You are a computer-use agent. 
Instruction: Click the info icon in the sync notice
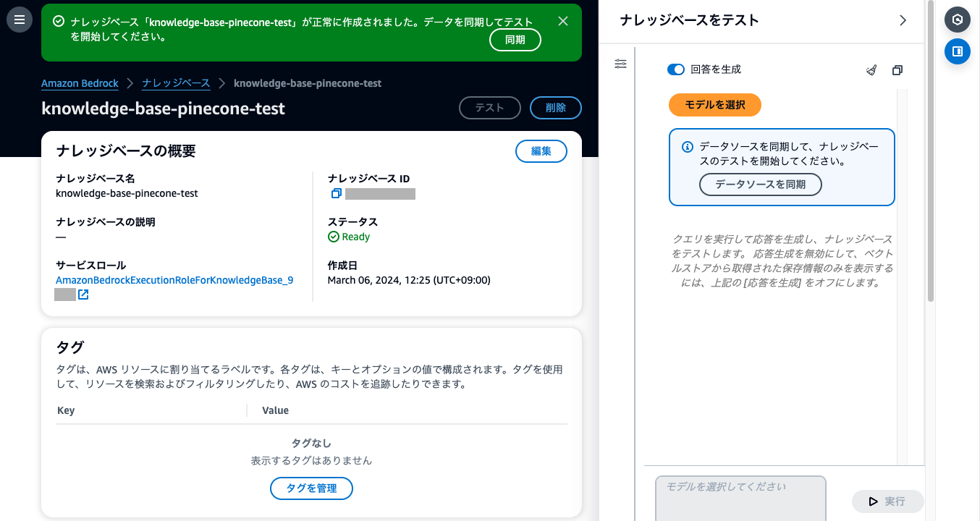[688, 147]
